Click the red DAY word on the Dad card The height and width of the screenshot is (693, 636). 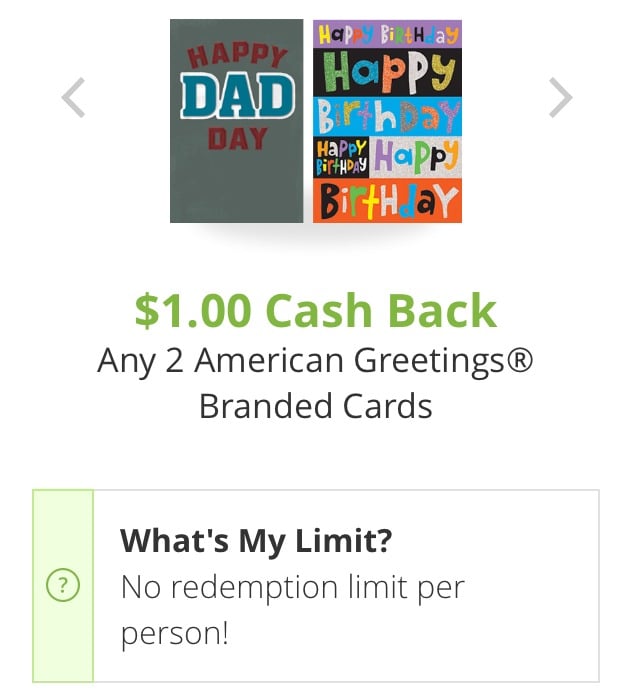point(236,138)
